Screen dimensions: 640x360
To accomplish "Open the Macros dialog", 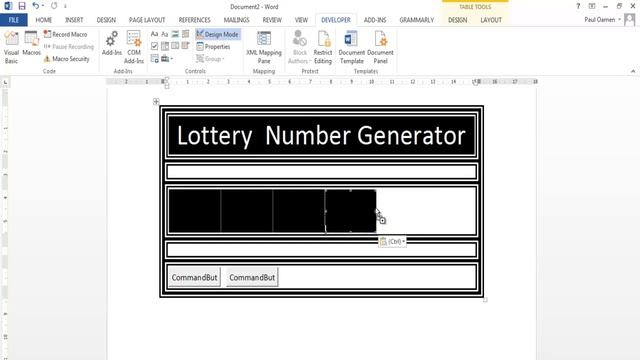I will pos(31,44).
